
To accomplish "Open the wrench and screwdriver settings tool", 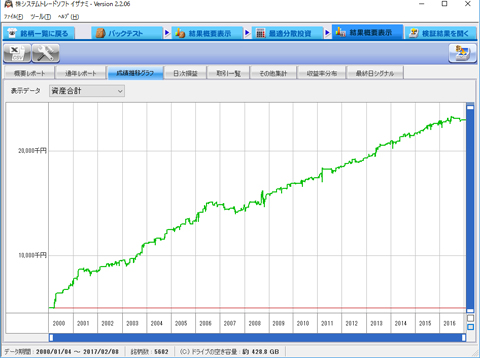I will click(x=46, y=53).
